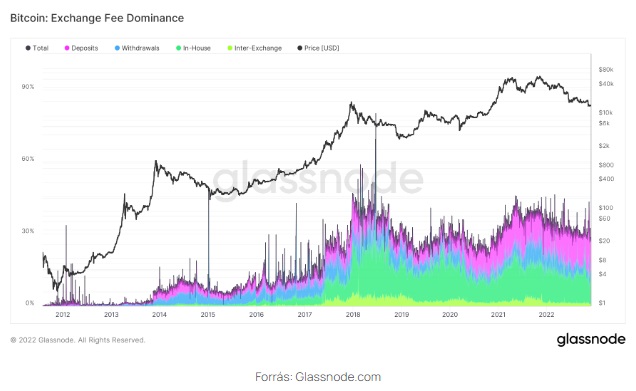Click the Inter-Exchange legend label
The height and width of the screenshot is (391, 636).
[x=258, y=48]
